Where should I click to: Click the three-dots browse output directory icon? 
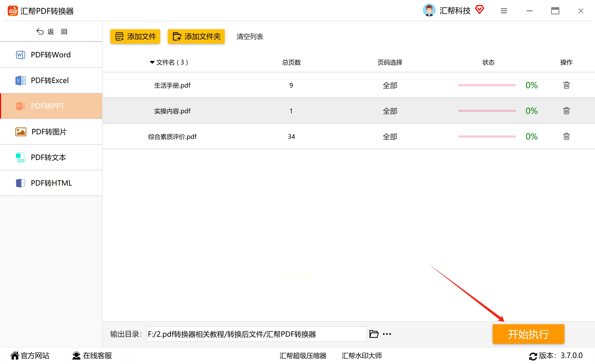387,334
